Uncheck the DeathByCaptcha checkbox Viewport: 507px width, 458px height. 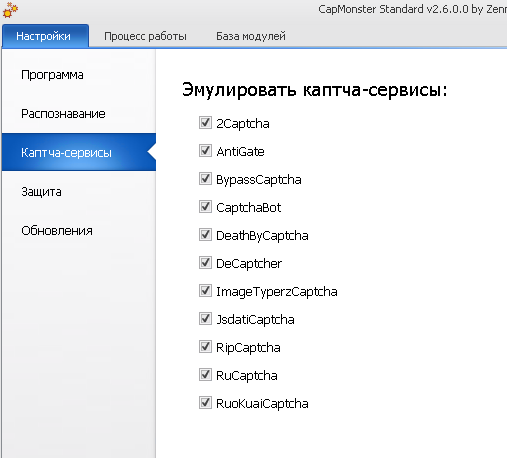205,235
